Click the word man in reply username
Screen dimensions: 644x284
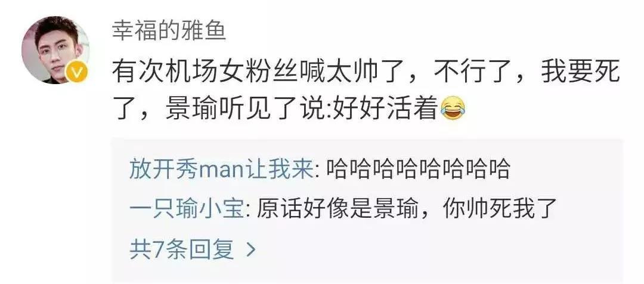click(216, 169)
